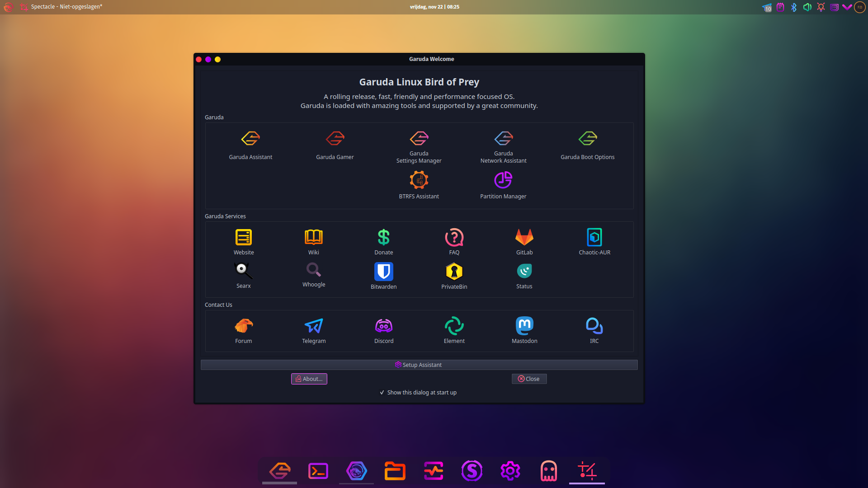Image resolution: width=868 pixels, height=488 pixels.
Task: Open the purple S app in dock
Action: (472, 471)
